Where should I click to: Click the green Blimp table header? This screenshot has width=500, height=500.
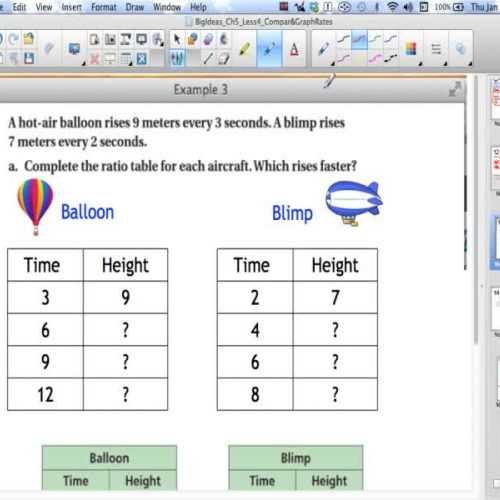tap(296, 458)
